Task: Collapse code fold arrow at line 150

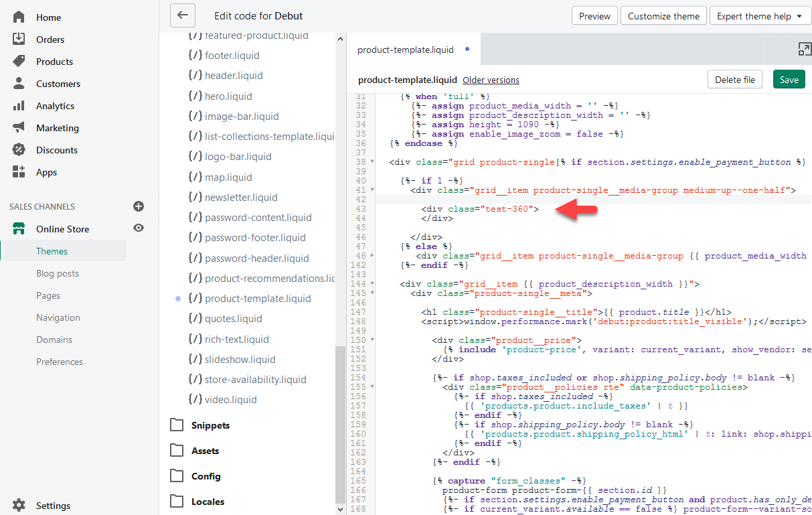Action: coord(372,340)
